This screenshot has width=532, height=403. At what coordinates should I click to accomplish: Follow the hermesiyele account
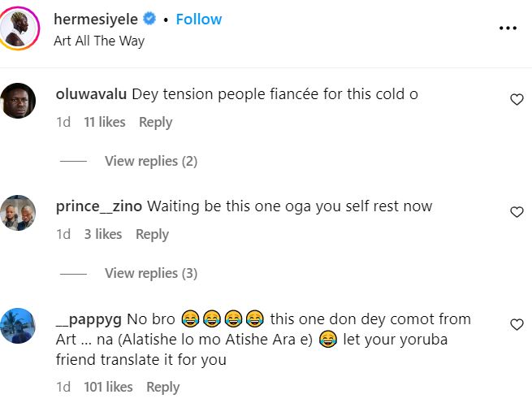[x=199, y=19]
